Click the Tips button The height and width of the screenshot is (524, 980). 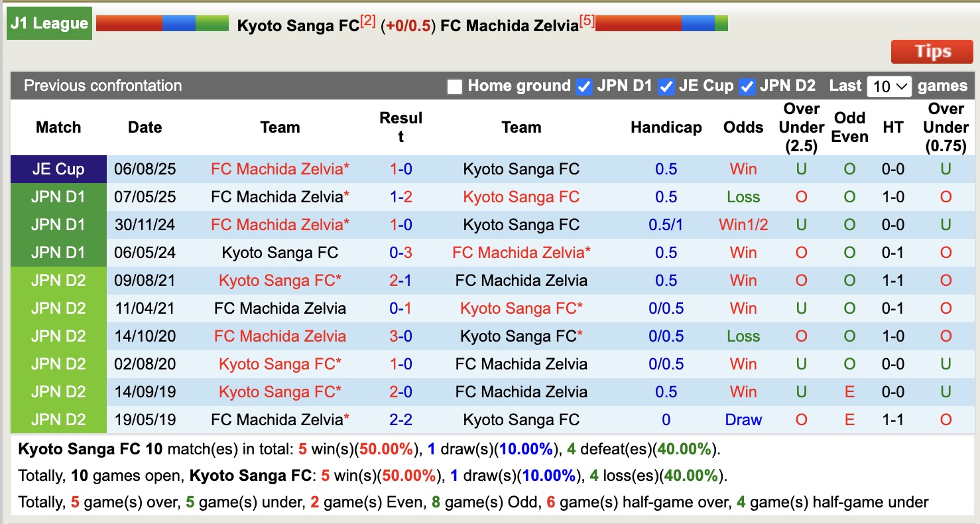pyautogui.click(x=932, y=51)
